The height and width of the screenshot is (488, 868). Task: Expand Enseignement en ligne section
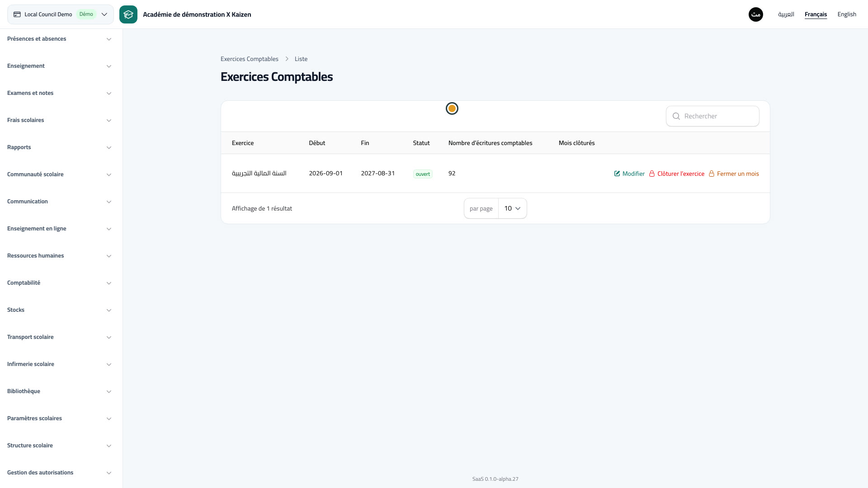click(x=59, y=229)
